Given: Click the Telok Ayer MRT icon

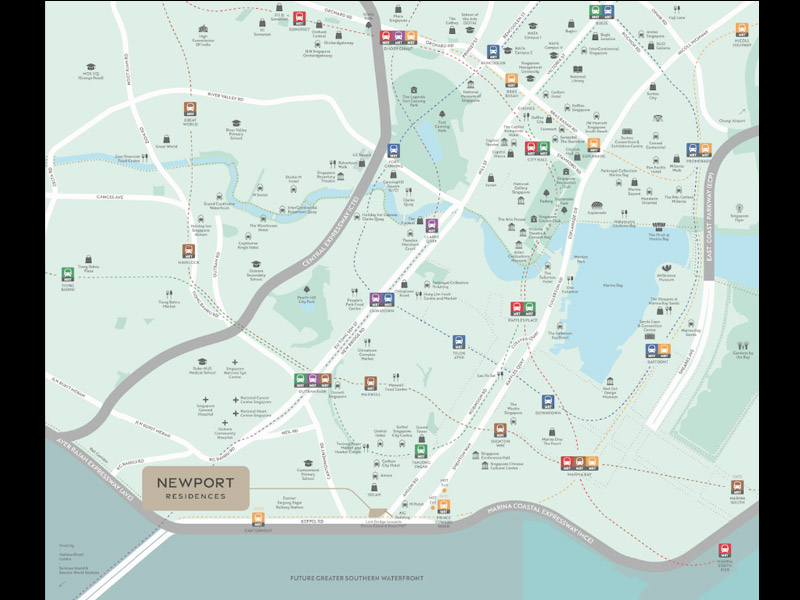Looking at the screenshot, I should pos(459,342).
